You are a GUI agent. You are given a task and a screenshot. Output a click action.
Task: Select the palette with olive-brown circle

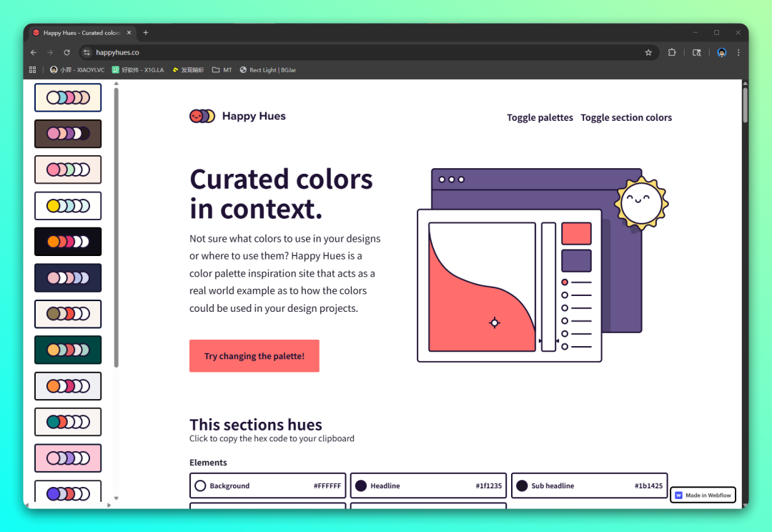[x=68, y=314]
